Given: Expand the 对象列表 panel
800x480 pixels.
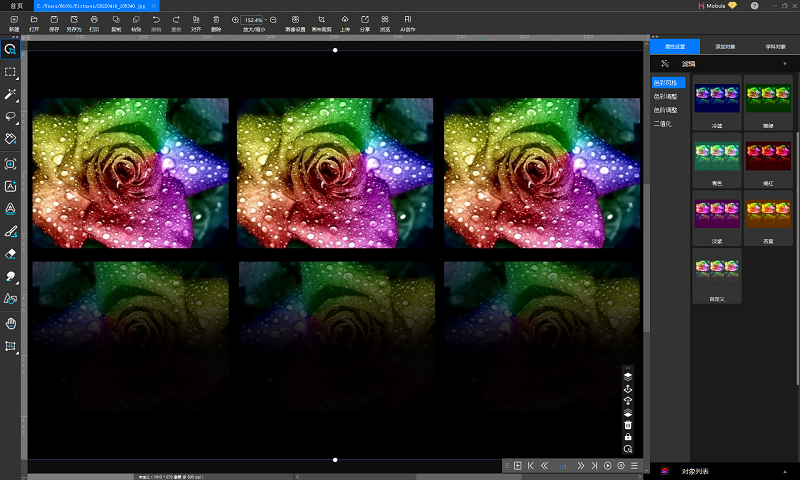Looking at the screenshot, I should coord(695,471).
